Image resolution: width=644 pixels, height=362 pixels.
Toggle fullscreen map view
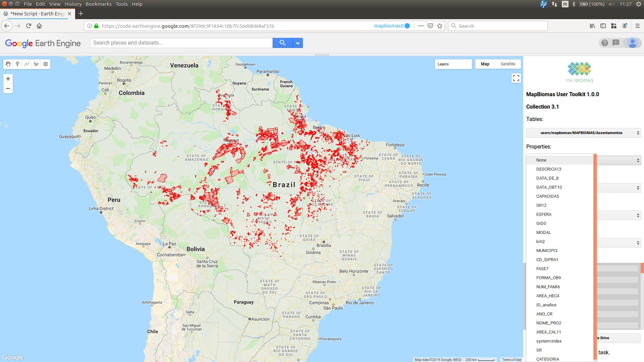516,78
